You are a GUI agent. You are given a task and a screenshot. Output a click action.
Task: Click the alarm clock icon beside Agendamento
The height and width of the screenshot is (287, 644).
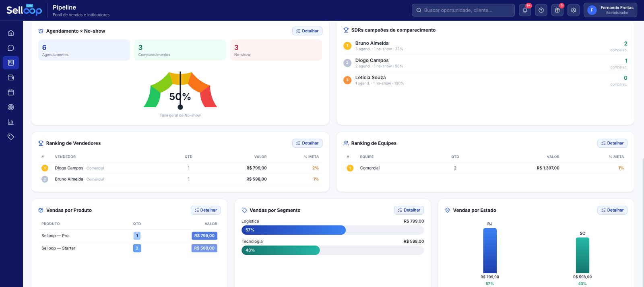(x=41, y=31)
